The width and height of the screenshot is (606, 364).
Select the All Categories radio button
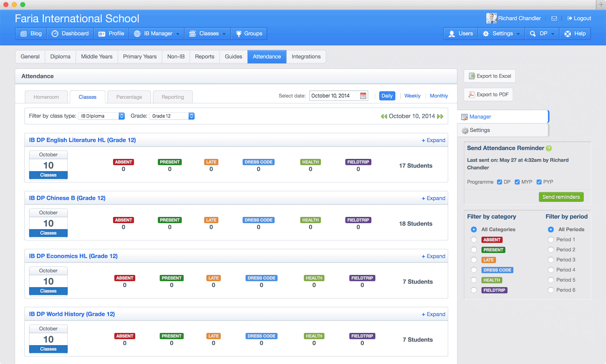[x=474, y=229]
